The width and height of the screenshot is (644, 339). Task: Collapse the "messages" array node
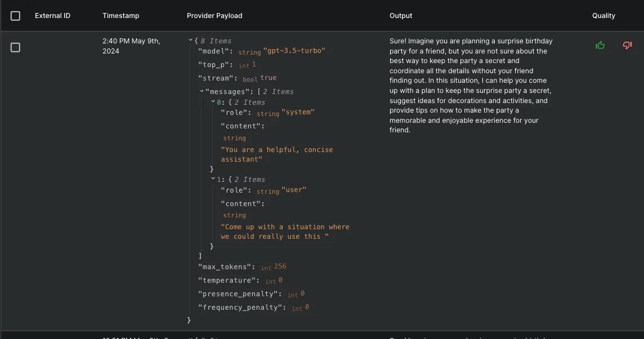[x=202, y=91]
